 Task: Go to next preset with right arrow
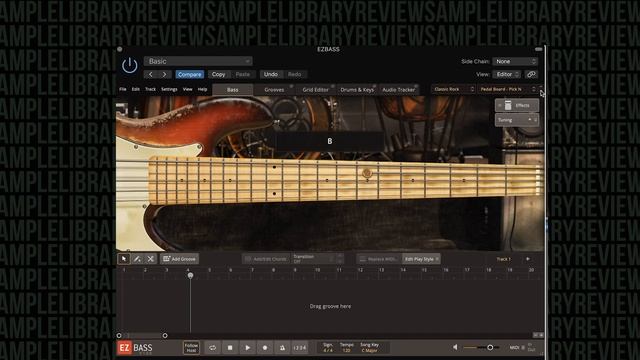(x=164, y=74)
